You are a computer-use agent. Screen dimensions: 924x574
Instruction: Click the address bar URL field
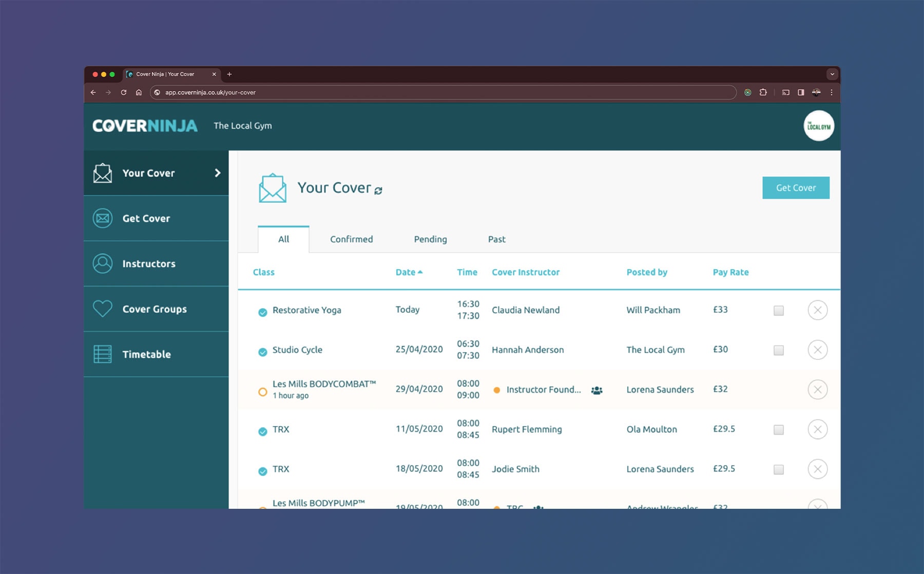pos(444,92)
